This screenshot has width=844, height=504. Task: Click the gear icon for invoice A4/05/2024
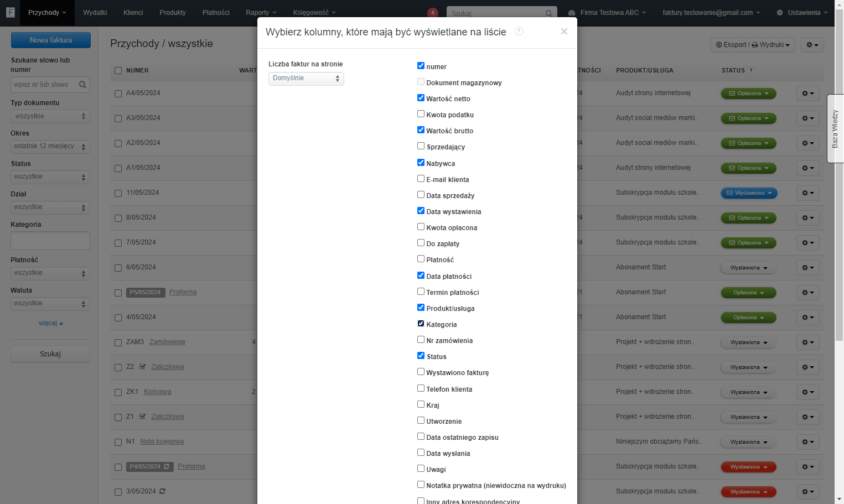point(808,93)
